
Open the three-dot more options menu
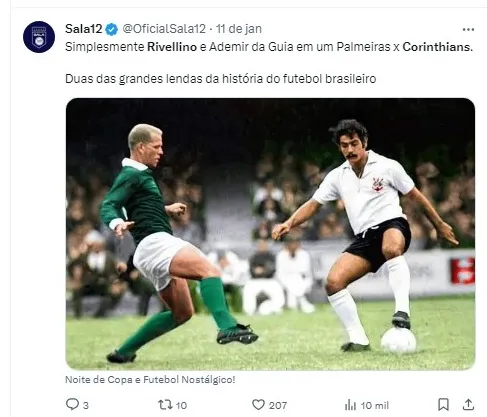coord(468,30)
